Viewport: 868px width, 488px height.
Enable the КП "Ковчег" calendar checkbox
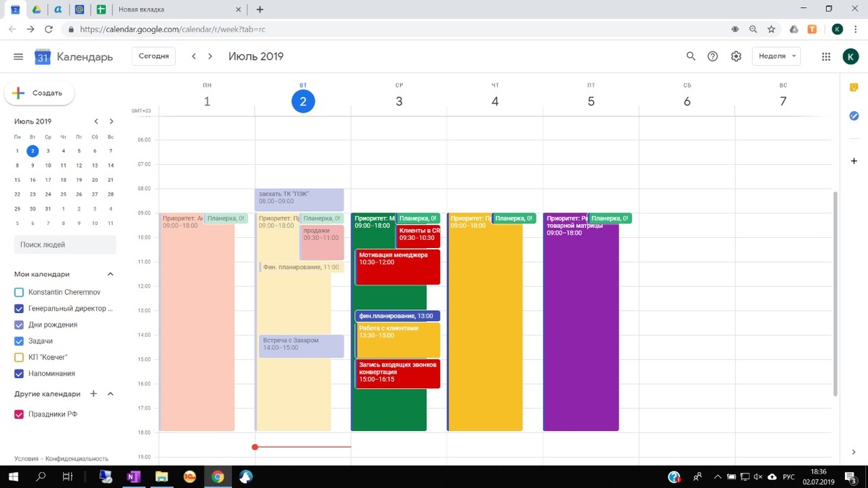pyautogui.click(x=20, y=357)
